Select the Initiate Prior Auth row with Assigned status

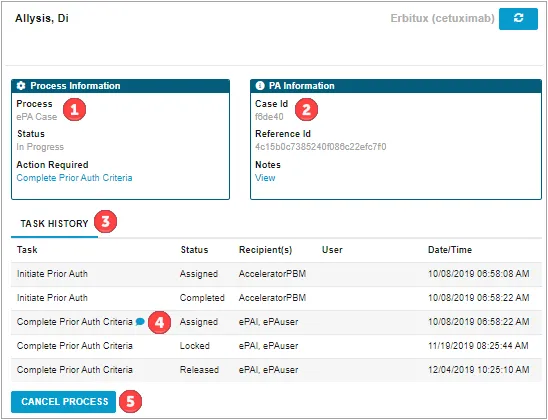276,274
